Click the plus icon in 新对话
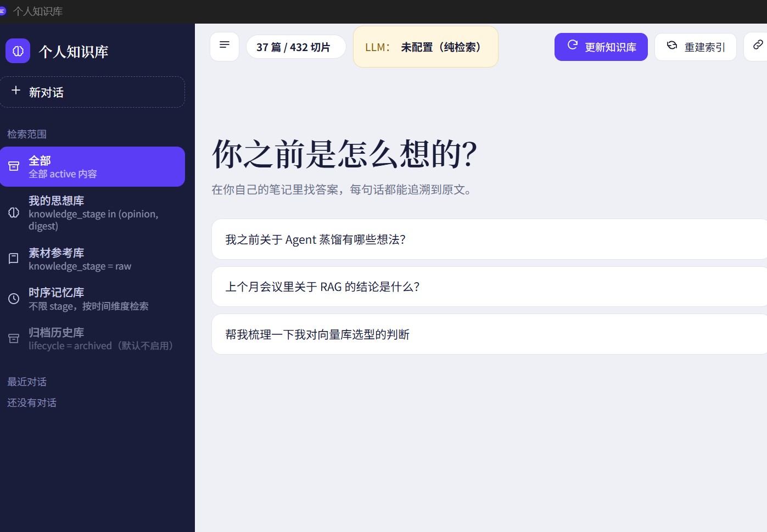Screen dimensions: 767x532 pos(16,91)
